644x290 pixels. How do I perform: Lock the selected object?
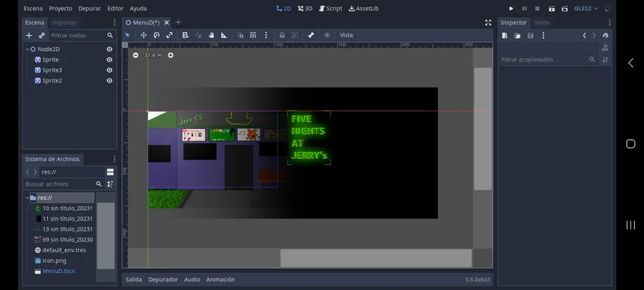[282, 35]
